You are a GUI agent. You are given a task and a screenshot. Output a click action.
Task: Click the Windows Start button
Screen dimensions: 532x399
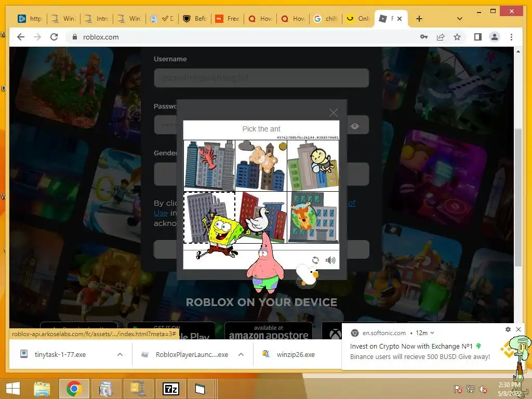(13, 389)
